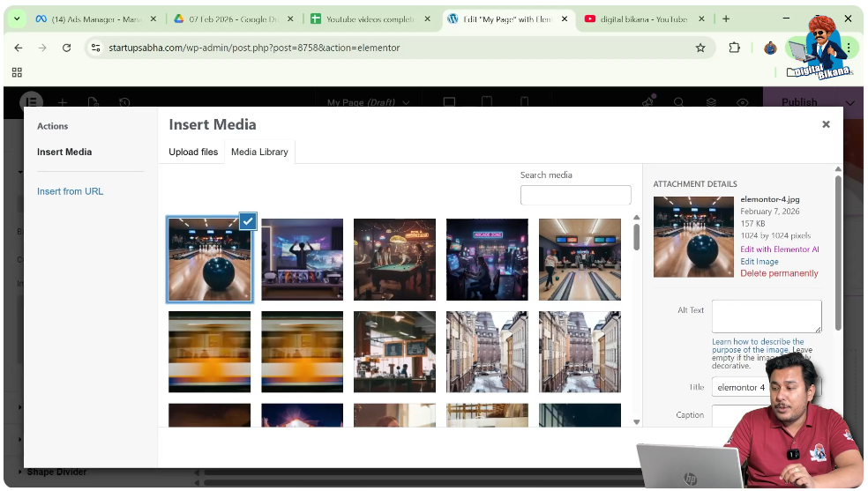Select the pool table image thumbnail
The width and height of the screenshot is (868, 491).
394,260
